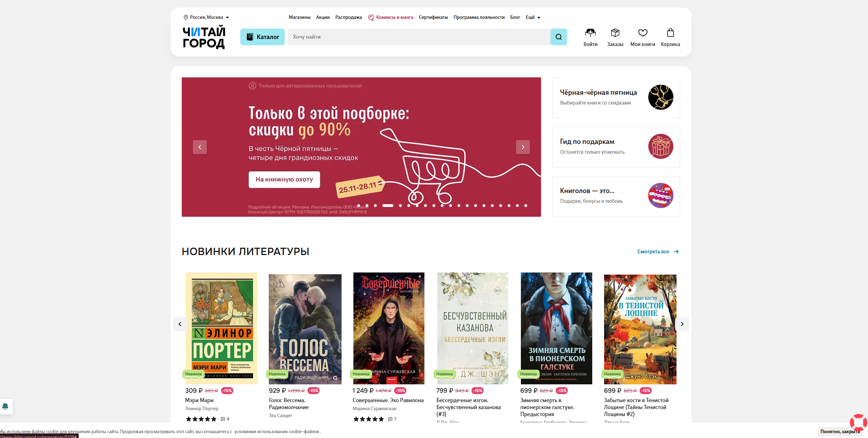Open the Распродажа menu item
Image resolution: width=868 pixels, height=438 pixels.
[x=349, y=17]
